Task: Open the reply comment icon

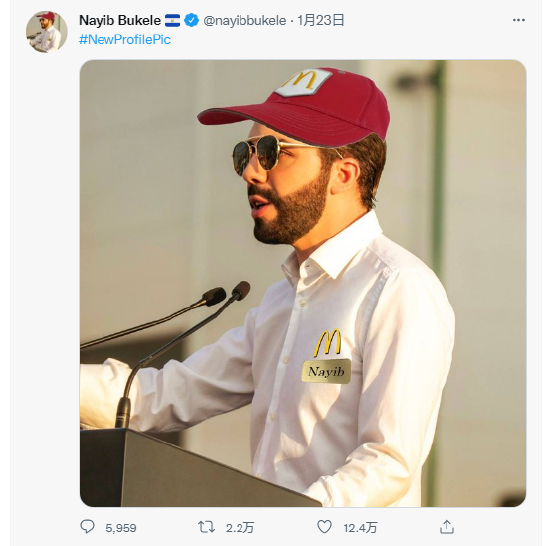Action: (x=87, y=527)
